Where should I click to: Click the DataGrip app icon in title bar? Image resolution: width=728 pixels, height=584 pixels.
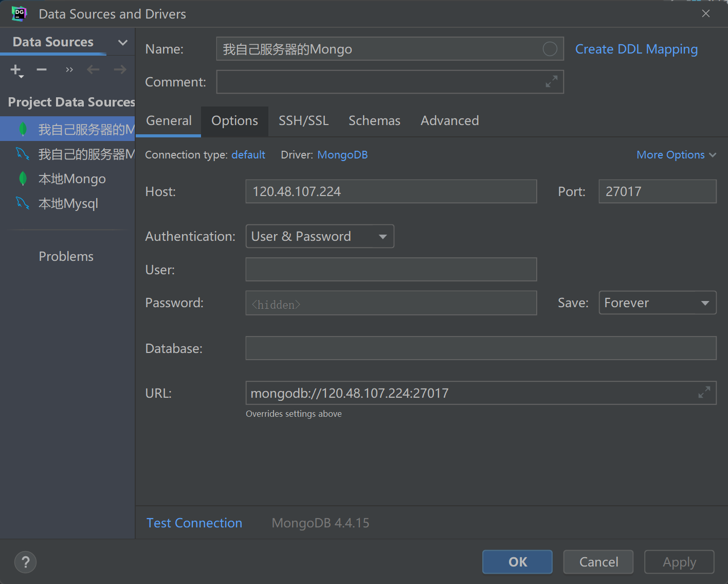pyautogui.click(x=19, y=14)
